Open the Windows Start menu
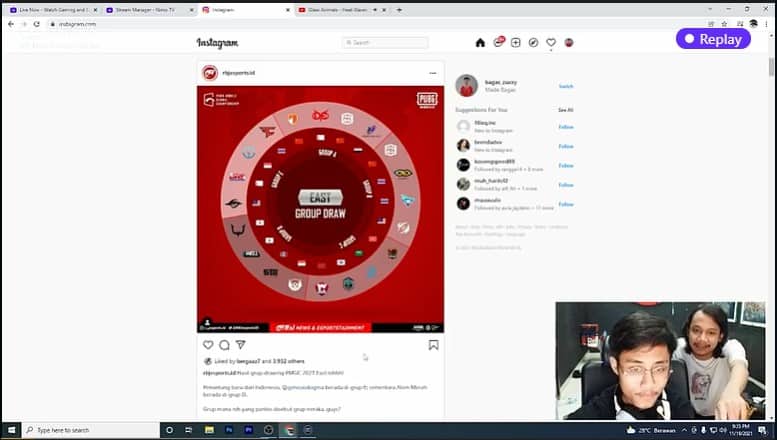777x440 pixels. click(x=11, y=430)
